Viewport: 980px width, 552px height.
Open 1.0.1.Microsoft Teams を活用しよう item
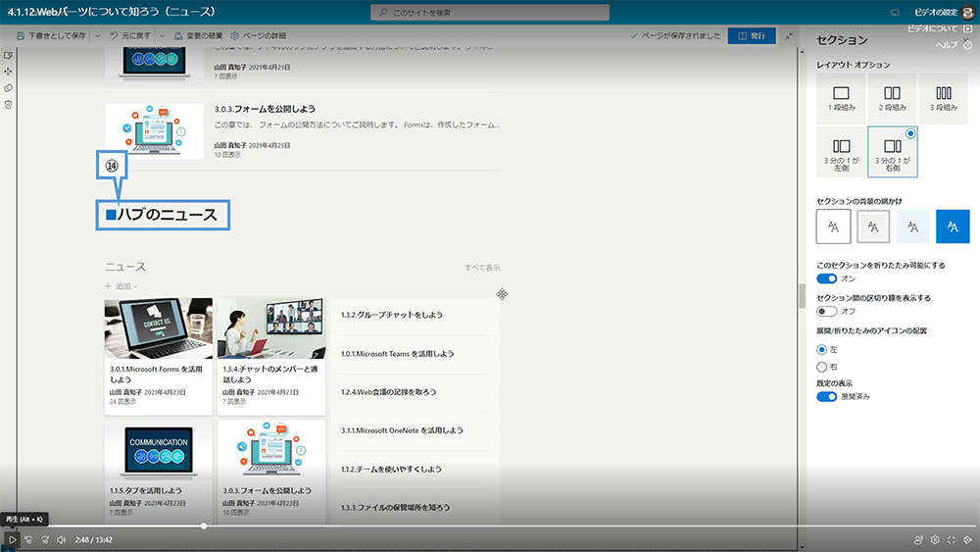398,354
